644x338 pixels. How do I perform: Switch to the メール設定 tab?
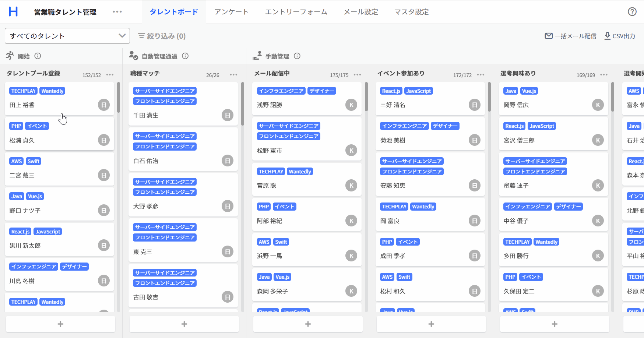360,12
